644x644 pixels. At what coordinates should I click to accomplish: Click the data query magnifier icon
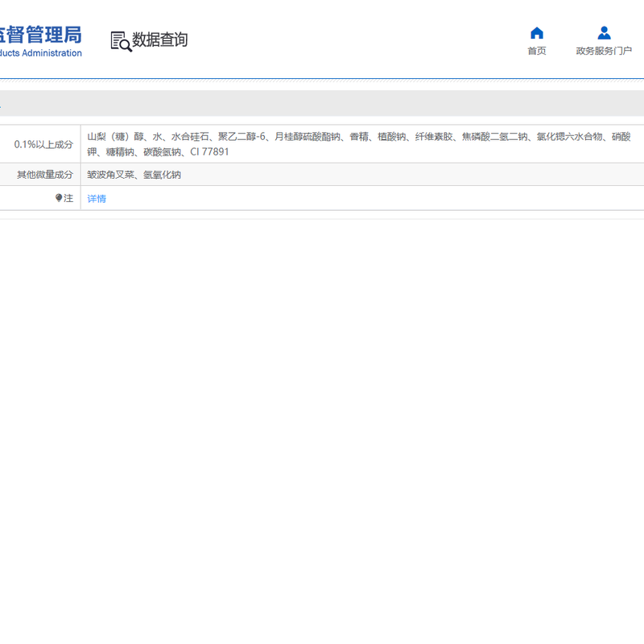click(x=121, y=41)
